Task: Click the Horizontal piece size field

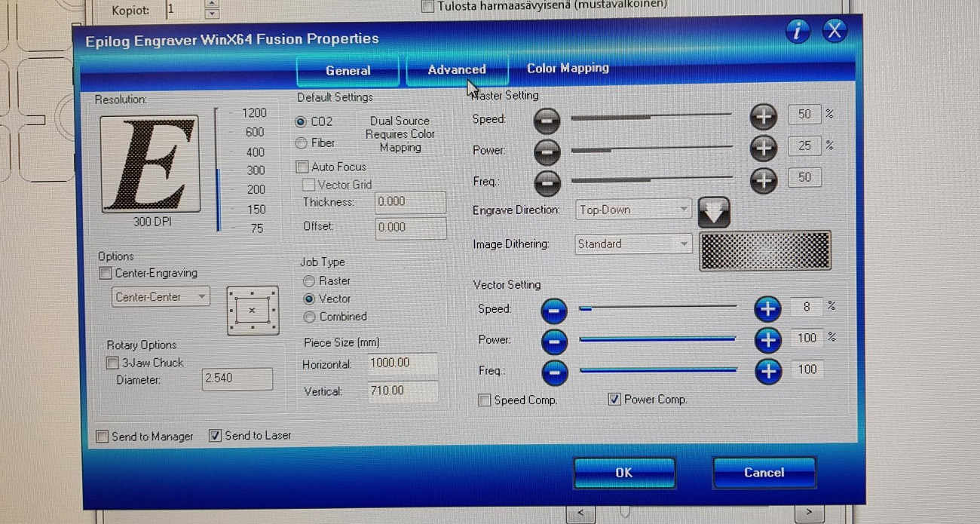Action: point(403,363)
